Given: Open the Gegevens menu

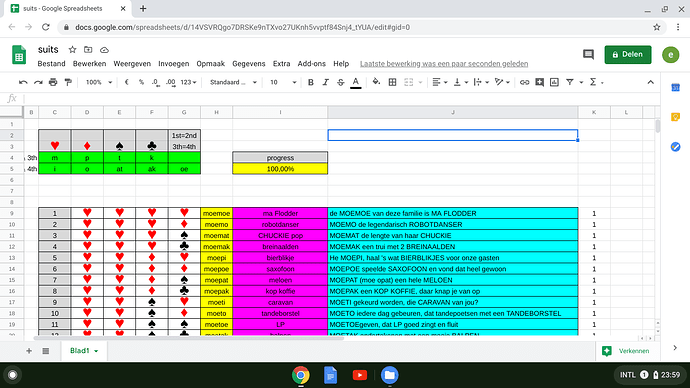Looking at the screenshot, I should (x=249, y=64).
